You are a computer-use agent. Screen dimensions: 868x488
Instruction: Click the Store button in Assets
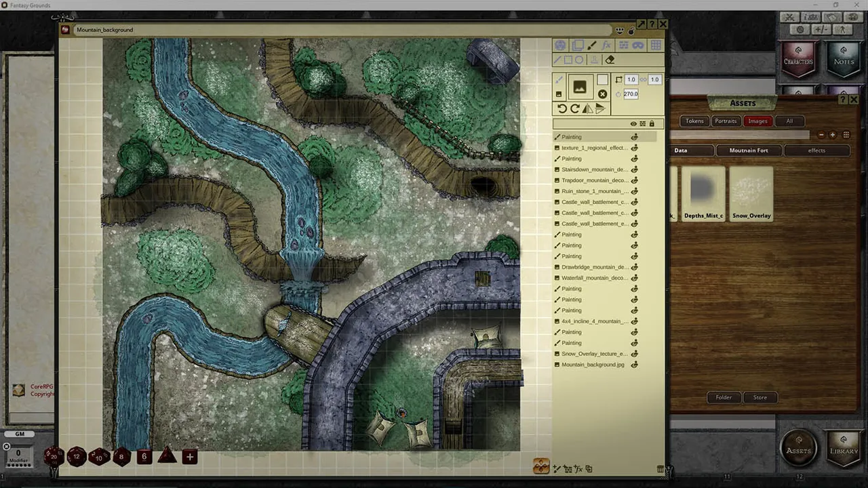[760, 398]
